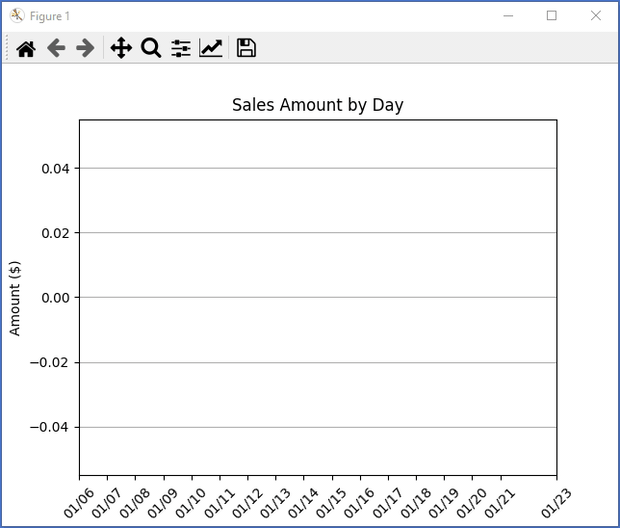The height and width of the screenshot is (528, 620).
Task: Activate the Pan axes tool
Action: (x=121, y=48)
